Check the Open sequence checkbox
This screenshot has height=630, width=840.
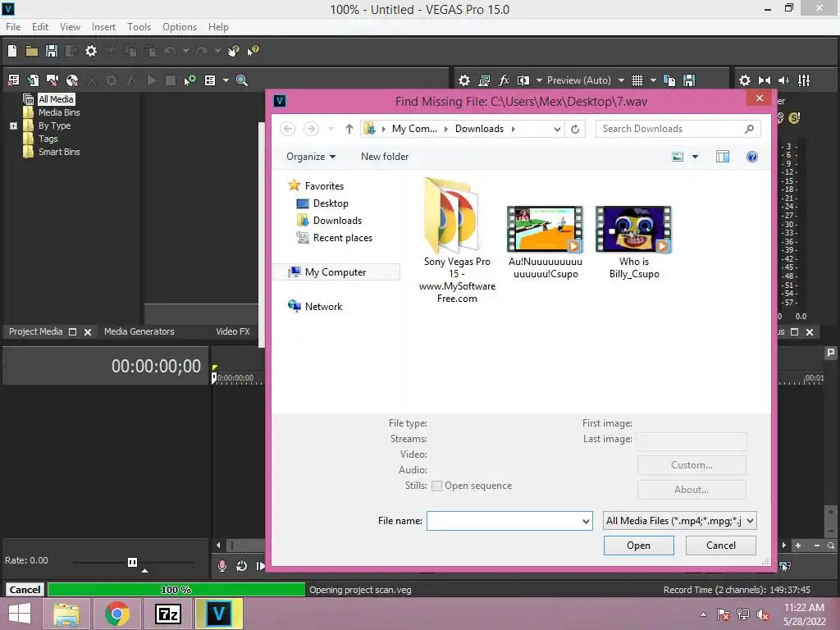pyautogui.click(x=437, y=486)
